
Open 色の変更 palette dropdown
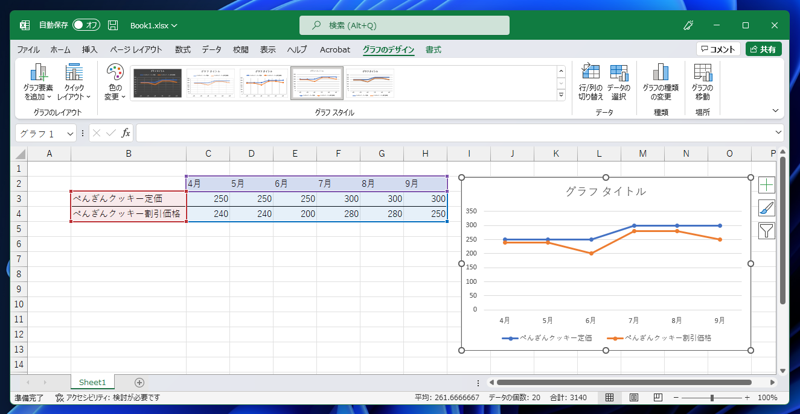pyautogui.click(x=115, y=83)
